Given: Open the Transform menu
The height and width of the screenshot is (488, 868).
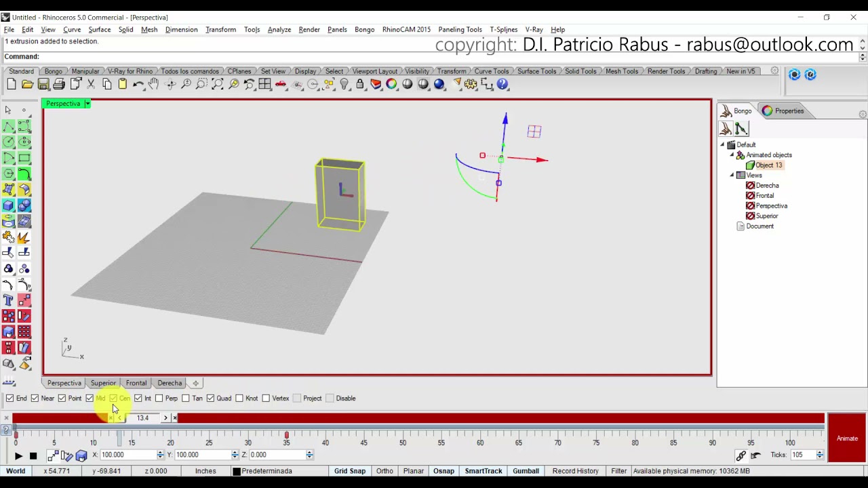Looking at the screenshot, I should click(220, 30).
